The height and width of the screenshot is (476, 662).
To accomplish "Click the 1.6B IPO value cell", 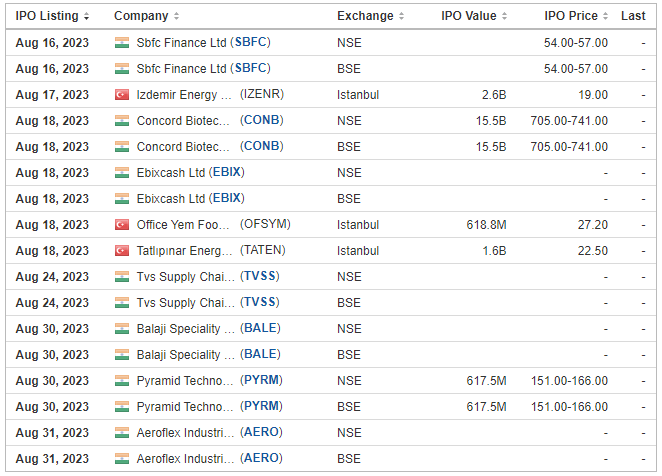I will coord(494,251).
